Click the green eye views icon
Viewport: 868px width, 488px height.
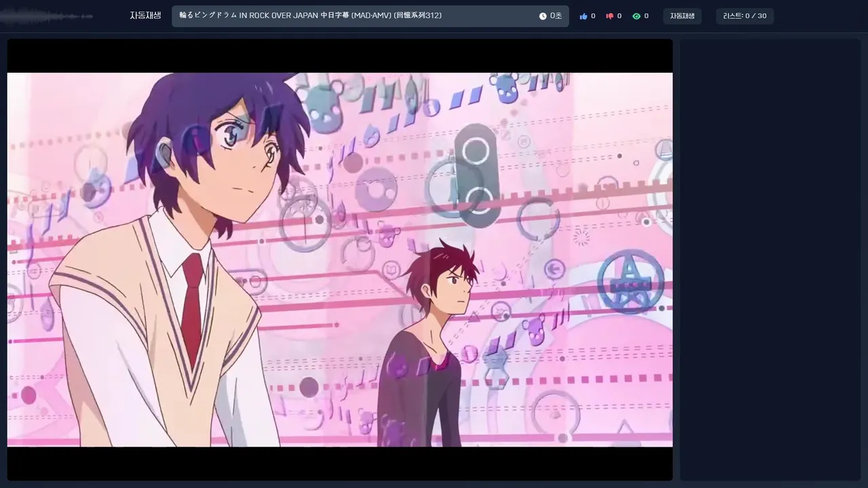tap(636, 16)
